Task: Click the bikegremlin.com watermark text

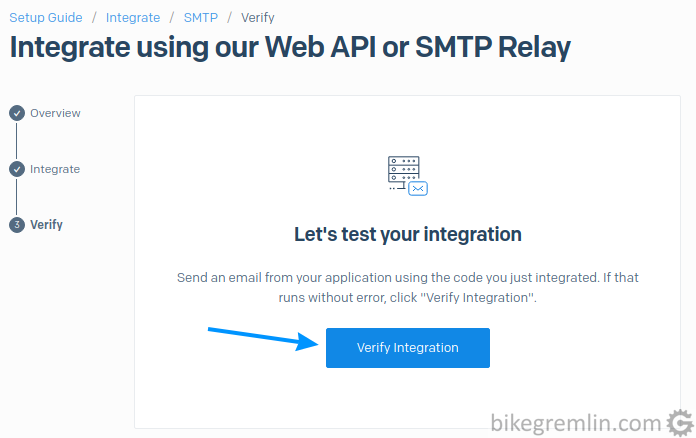Action: click(x=576, y=423)
